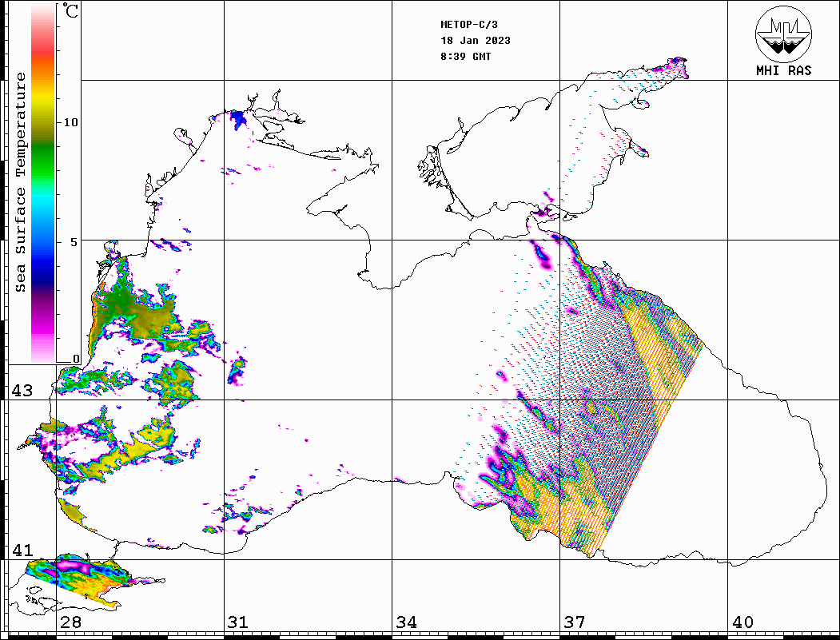
Task: Click the 'MHI RAS' label text
Action: [783, 70]
